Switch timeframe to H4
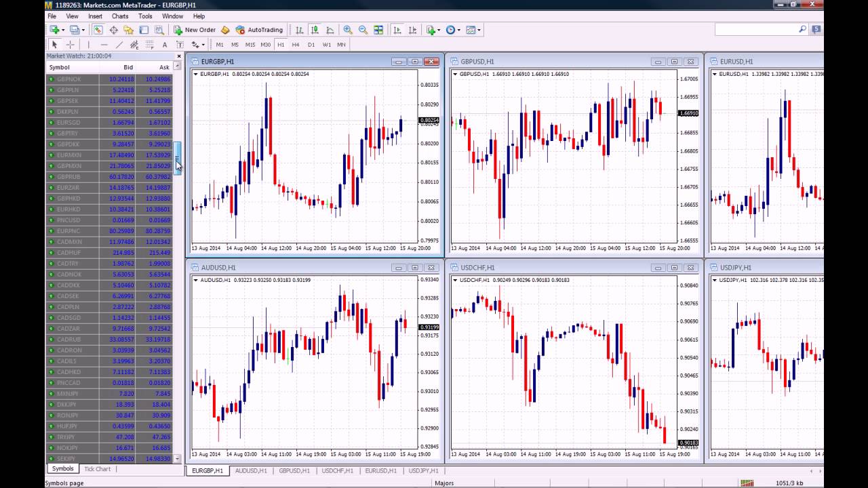This screenshot has width=868, height=488. pos(295,45)
